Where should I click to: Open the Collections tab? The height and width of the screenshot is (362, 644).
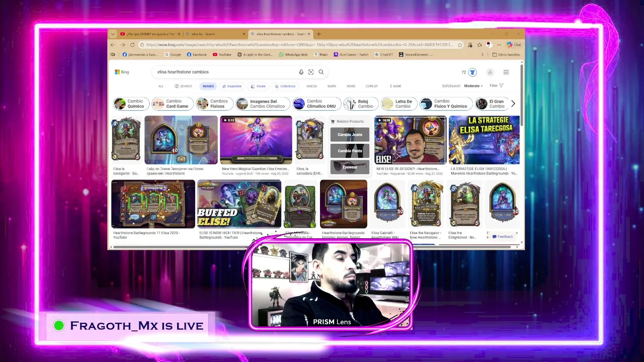[x=285, y=86]
